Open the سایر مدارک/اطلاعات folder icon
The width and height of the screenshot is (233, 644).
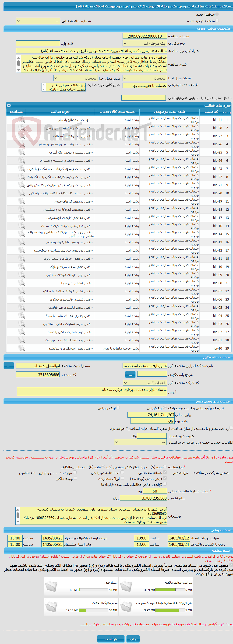tap(51, 606)
